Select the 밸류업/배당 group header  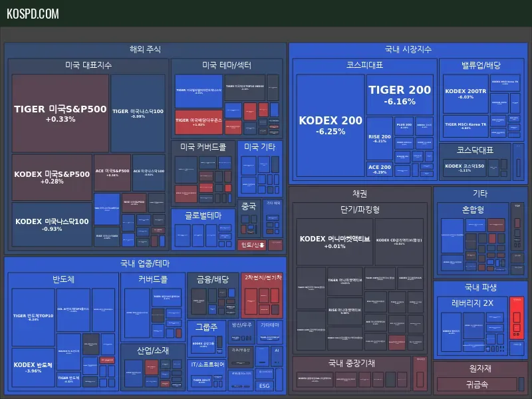tap(481, 65)
